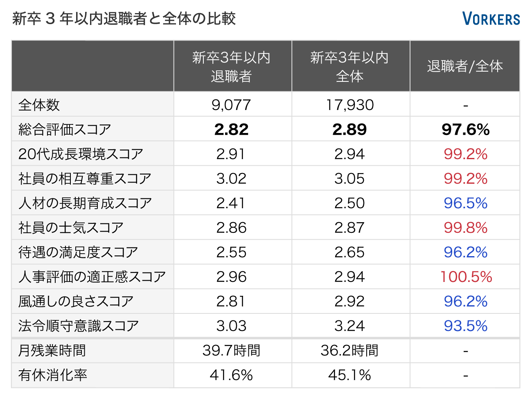This screenshot has width=532, height=401.
Task: Click the blue 96.5% ratio value
Action: (x=465, y=203)
